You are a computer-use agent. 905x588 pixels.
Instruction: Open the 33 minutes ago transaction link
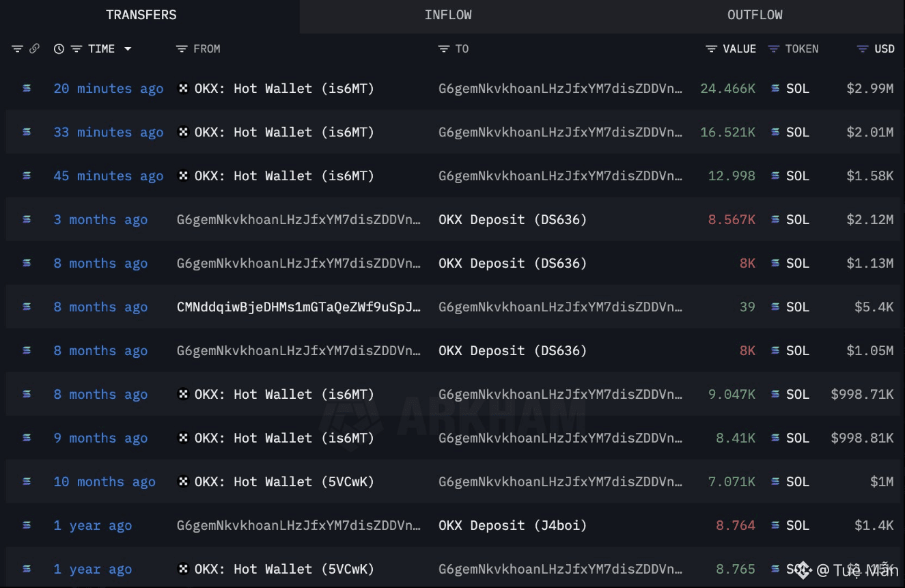click(109, 132)
